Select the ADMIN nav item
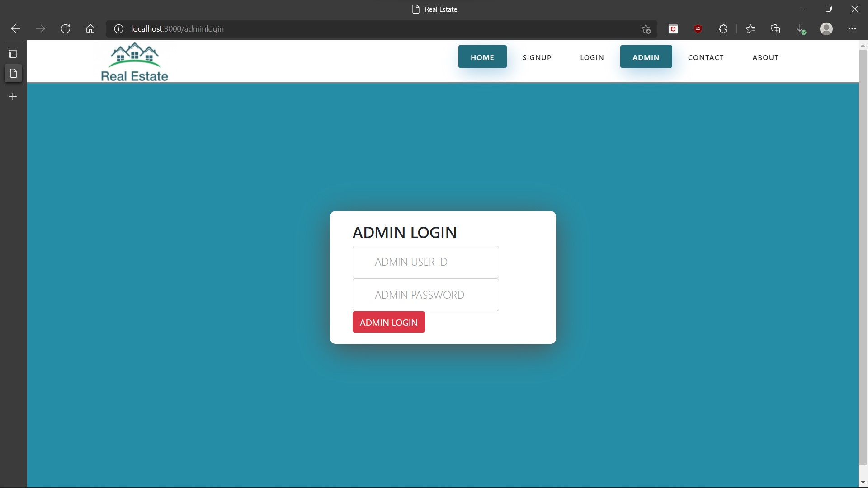This screenshot has height=488, width=868. point(646,56)
